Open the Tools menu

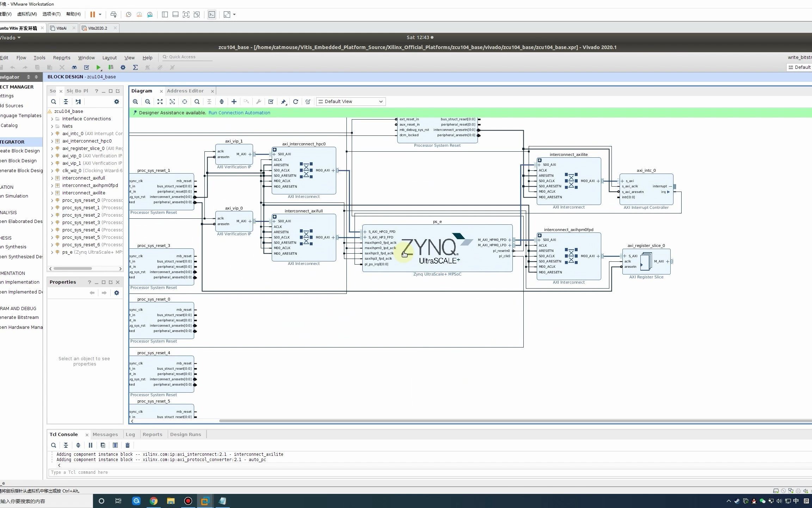coord(39,58)
